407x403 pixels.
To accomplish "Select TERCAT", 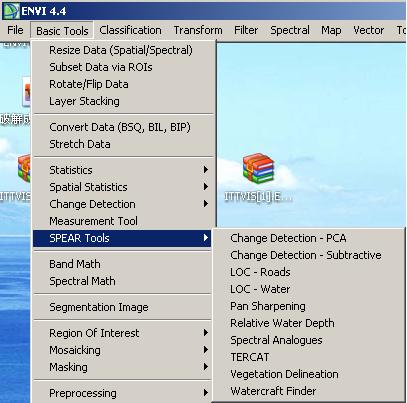I will coord(309,357).
